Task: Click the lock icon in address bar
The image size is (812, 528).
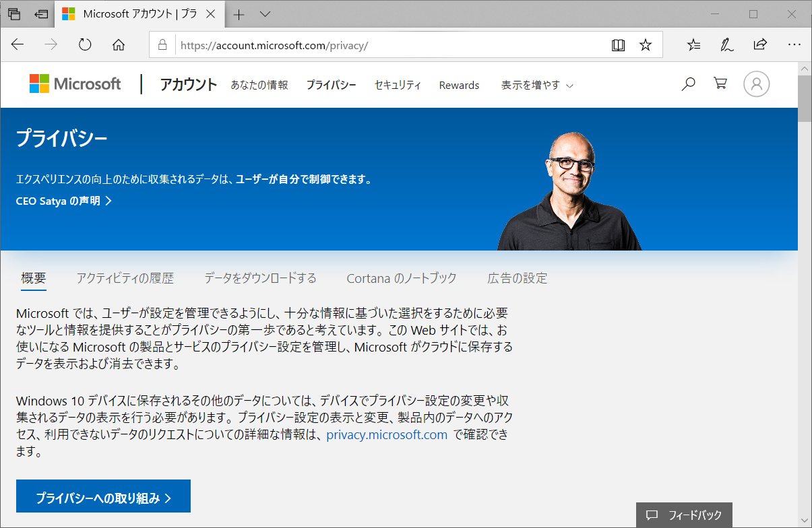Action: click(x=162, y=45)
